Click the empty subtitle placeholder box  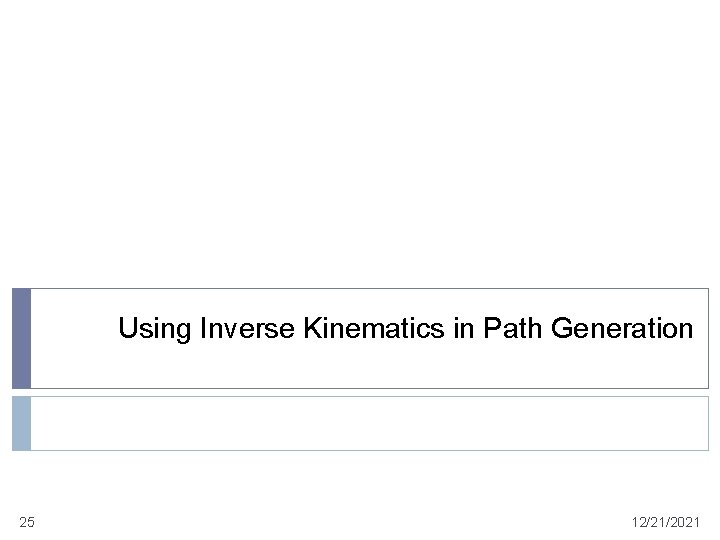coord(370,423)
